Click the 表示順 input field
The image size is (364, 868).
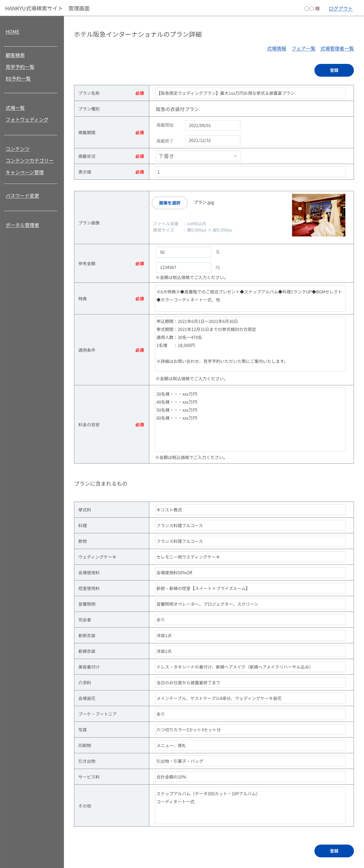[250, 172]
